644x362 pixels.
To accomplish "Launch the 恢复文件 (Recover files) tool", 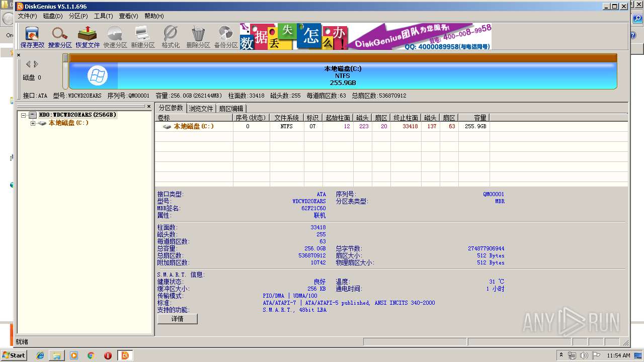I will pyautogui.click(x=88, y=37).
